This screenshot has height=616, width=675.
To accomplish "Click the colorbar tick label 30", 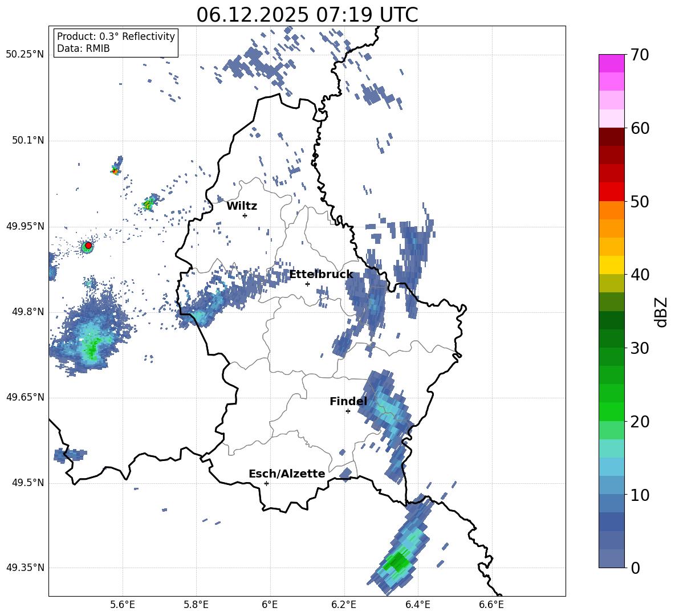I will (x=640, y=348).
